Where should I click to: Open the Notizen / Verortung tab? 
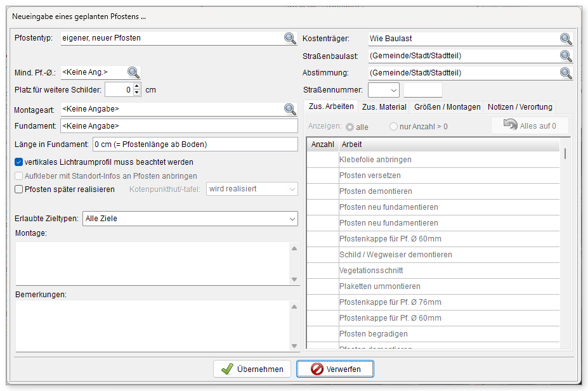click(519, 107)
